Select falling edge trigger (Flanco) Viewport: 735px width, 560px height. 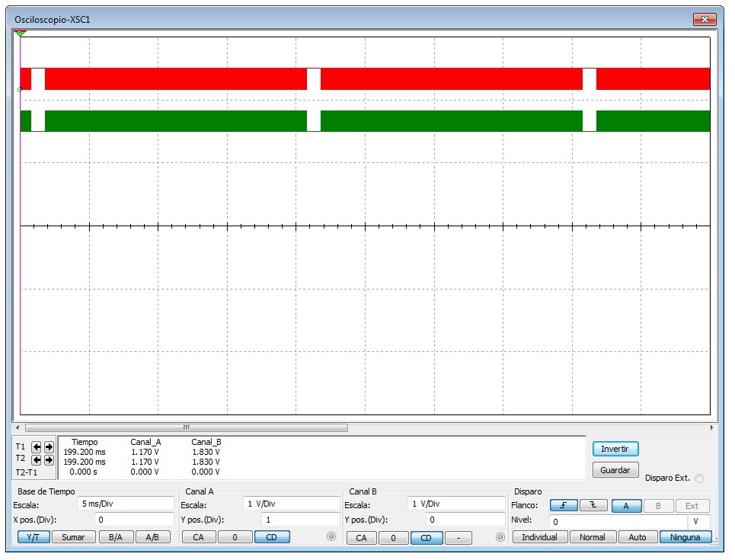tap(593, 506)
